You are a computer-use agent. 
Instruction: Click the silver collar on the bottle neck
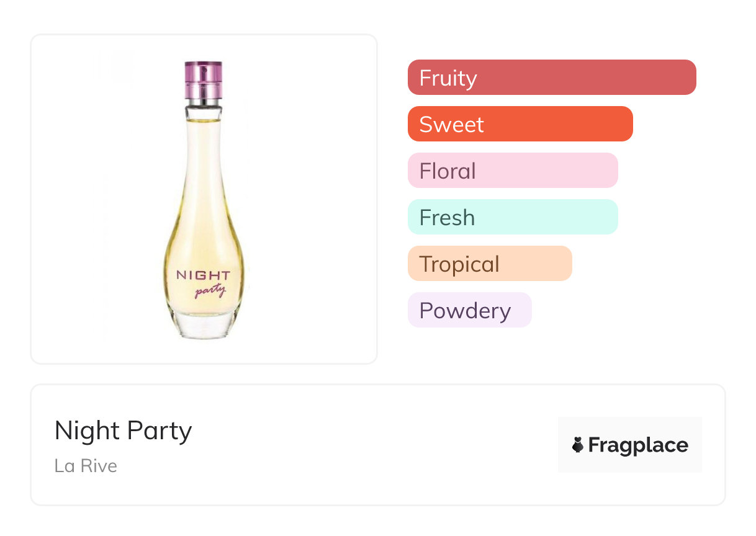click(x=203, y=100)
